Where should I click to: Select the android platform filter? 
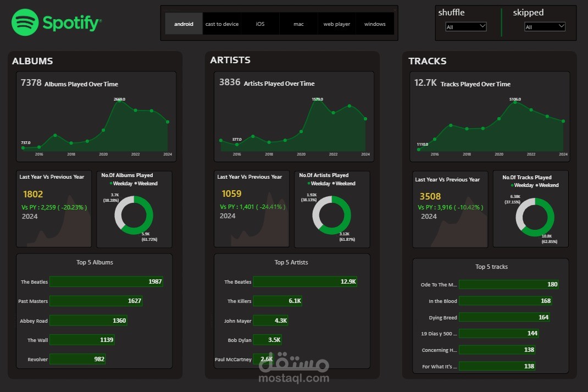point(184,24)
